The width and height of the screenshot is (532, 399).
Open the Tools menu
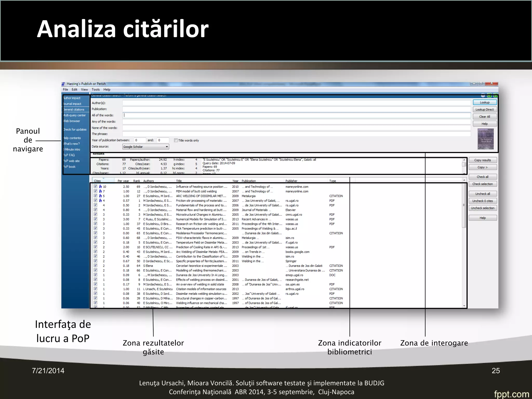tap(96, 90)
